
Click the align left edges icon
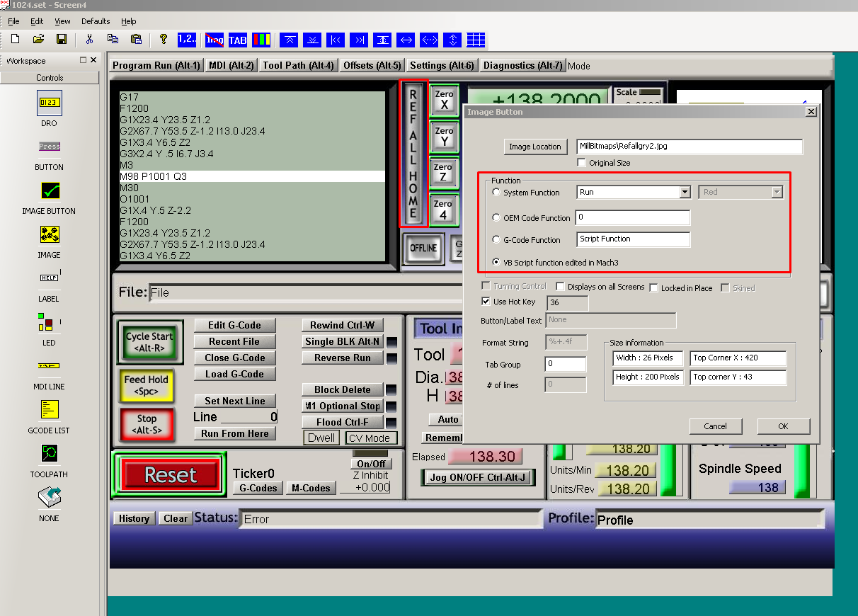336,40
